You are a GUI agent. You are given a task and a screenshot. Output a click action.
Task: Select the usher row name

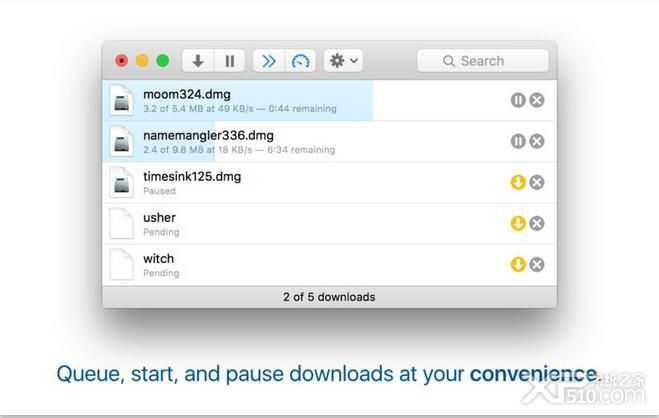[x=159, y=218]
